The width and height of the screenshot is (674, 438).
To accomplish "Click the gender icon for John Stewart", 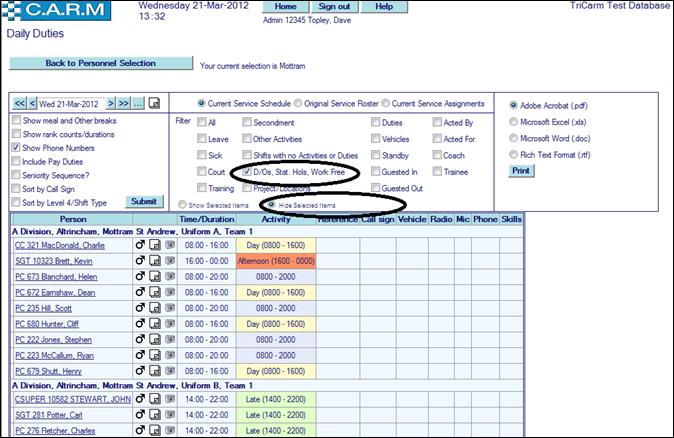I will point(140,399).
